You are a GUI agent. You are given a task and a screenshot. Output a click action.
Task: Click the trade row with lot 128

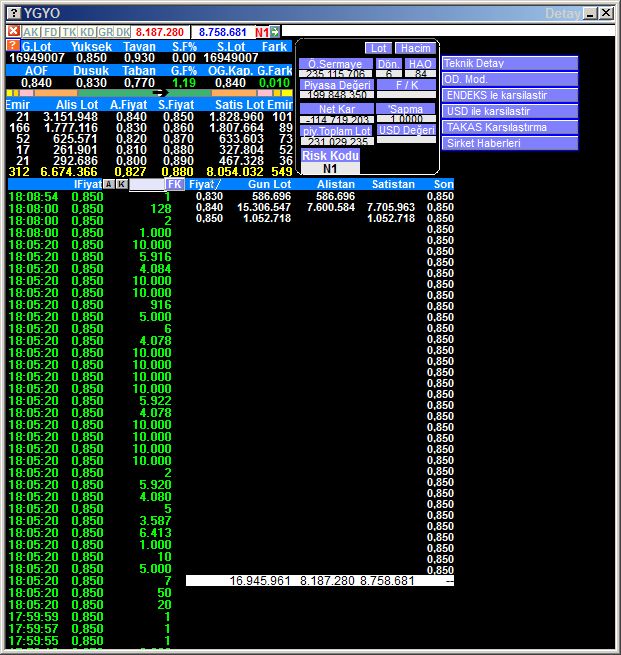coord(90,208)
